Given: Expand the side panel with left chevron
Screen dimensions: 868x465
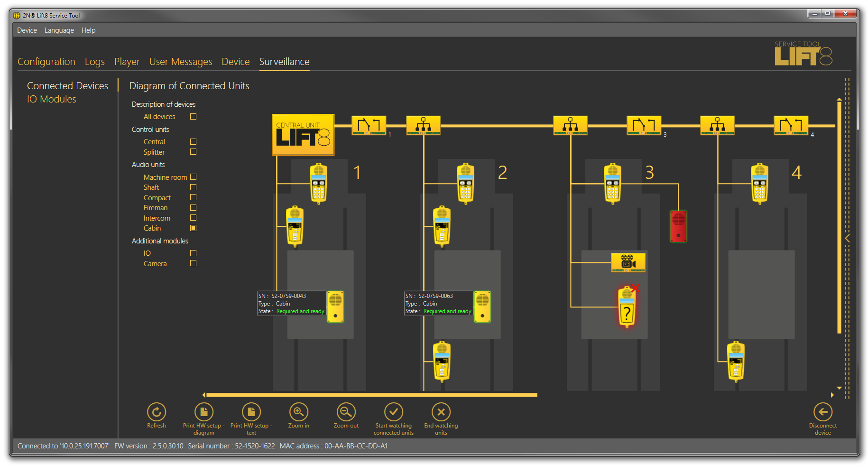Looking at the screenshot, I should click(847, 238).
